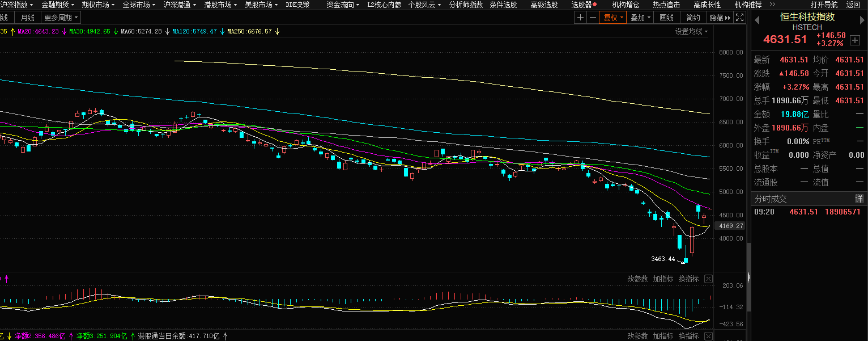Click 改参数 in bottom panel

click(637, 336)
